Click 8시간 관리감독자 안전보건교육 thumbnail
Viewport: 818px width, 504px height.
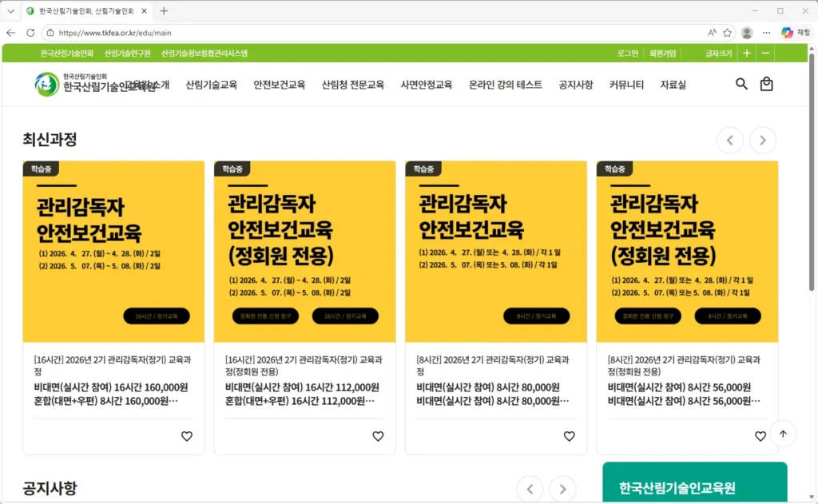[x=496, y=252]
